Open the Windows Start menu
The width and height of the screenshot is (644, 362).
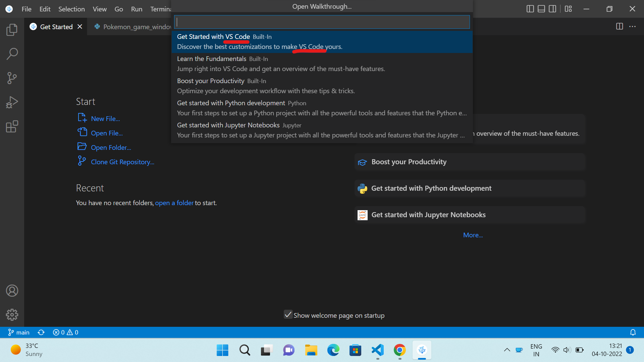pyautogui.click(x=222, y=350)
